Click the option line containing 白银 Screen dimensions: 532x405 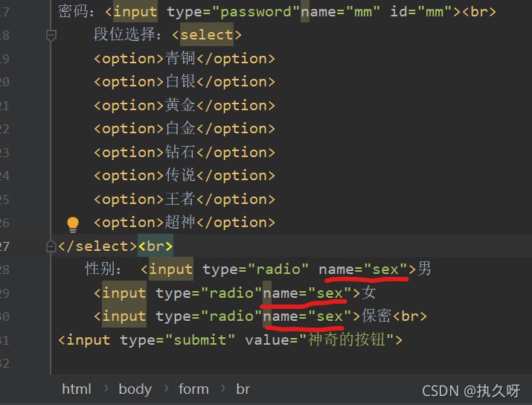[185, 82]
